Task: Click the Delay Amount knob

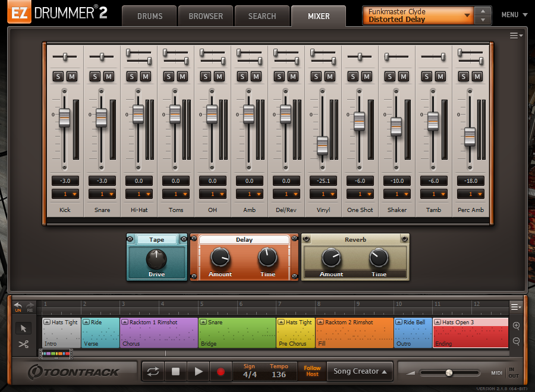Action: point(220,257)
